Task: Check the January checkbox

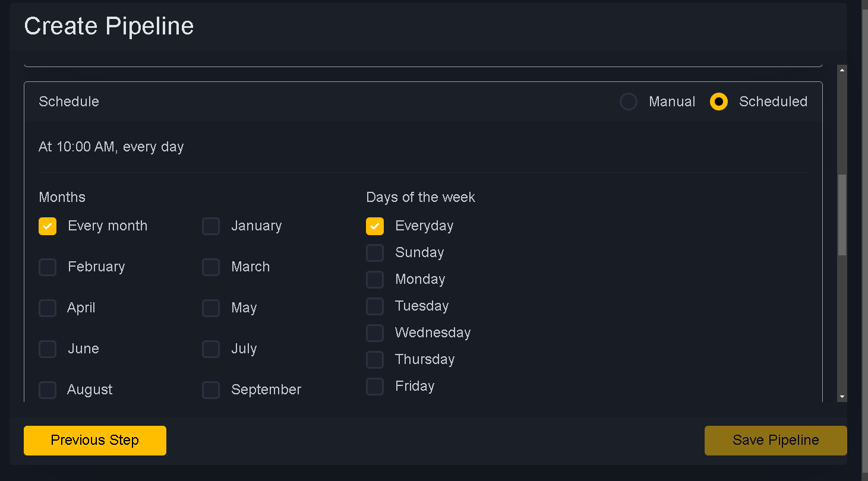Action: tap(211, 226)
